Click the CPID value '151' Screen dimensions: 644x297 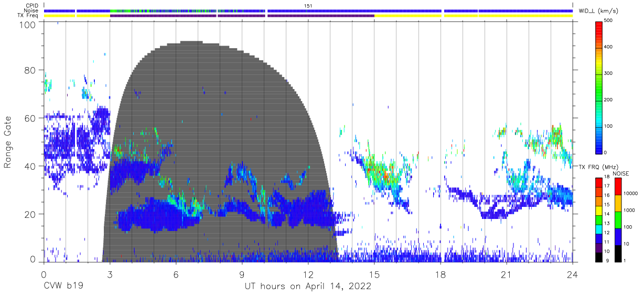click(308, 6)
